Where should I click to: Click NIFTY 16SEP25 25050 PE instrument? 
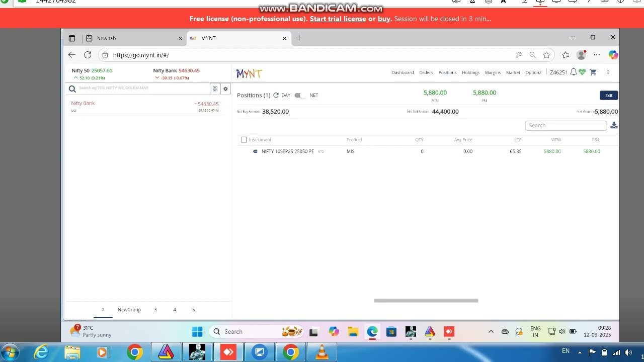pos(288,151)
